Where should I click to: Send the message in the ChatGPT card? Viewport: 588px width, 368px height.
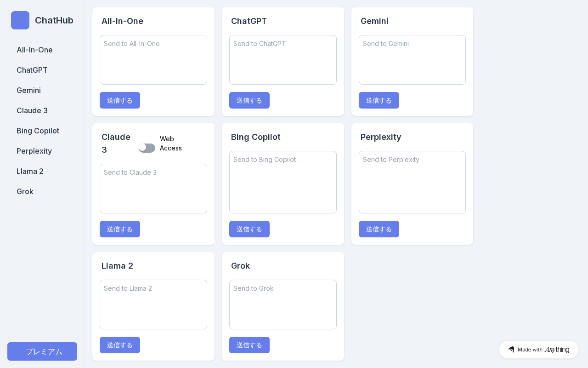pyautogui.click(x=249, y=100)
